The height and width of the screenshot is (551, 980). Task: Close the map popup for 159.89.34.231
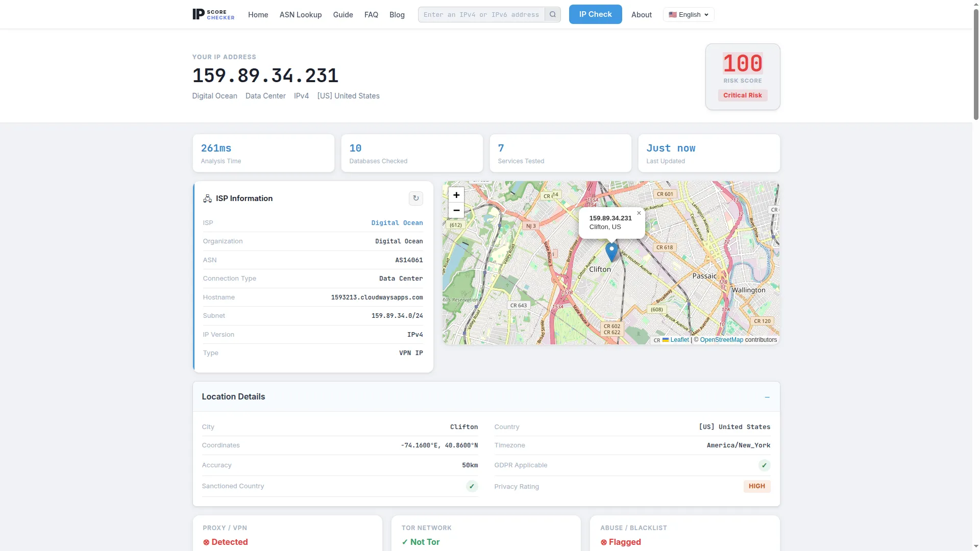639,213
